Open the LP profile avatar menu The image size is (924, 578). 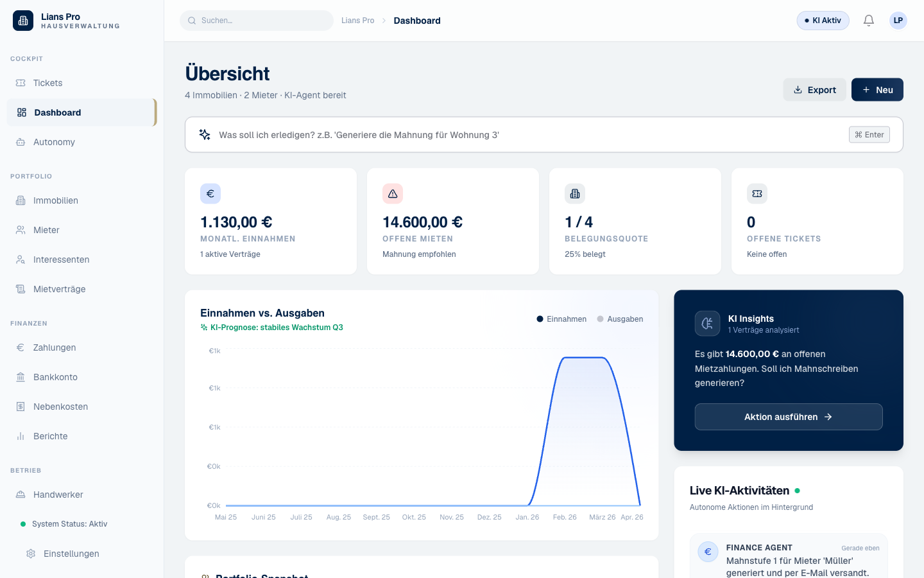pos(898,21)
